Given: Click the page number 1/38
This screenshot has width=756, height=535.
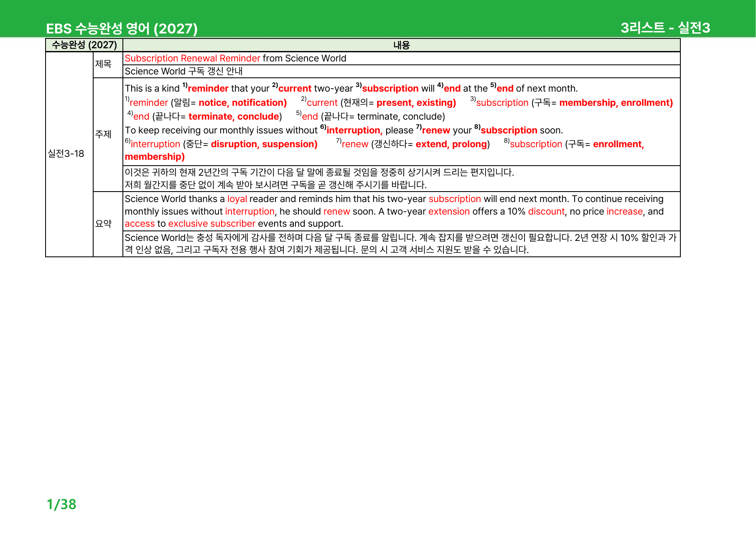Looking at the screenshot, I should [x=61, y=504].
